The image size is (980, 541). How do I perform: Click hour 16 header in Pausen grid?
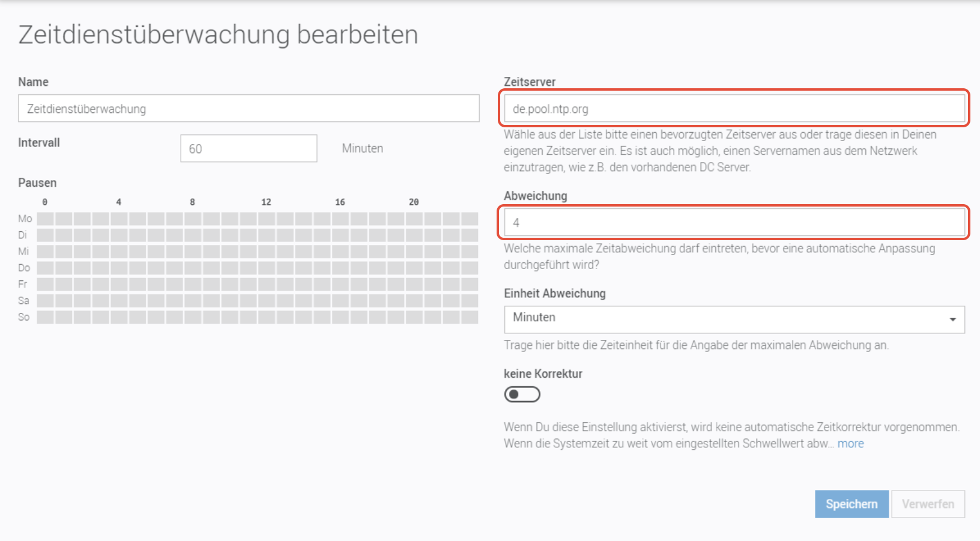pos(340,202)
